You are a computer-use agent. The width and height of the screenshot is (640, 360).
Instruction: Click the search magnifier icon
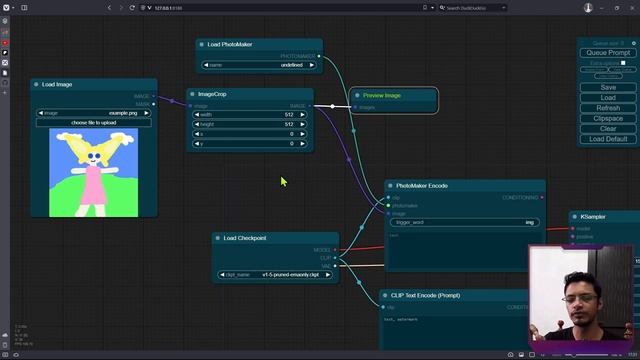(x=442, y=8)
